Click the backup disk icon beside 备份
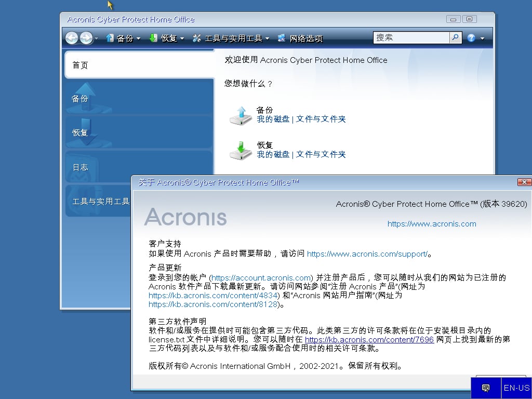 tap(240, 115)
